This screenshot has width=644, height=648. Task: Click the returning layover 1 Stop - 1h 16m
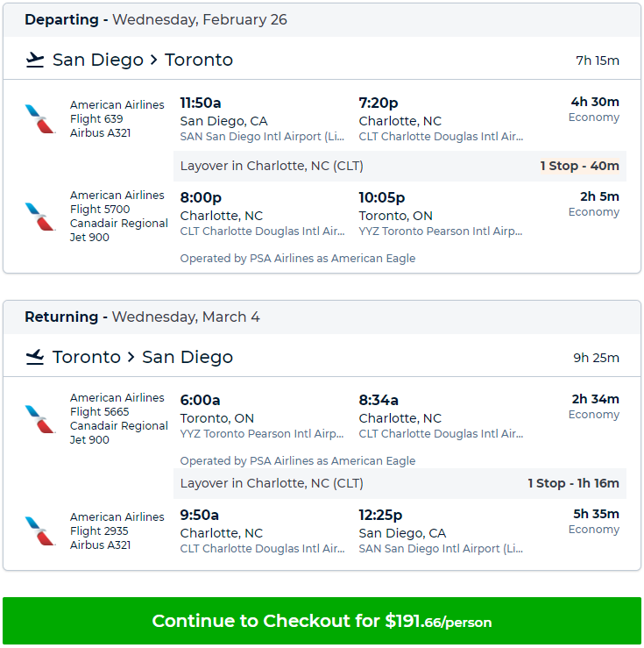(573, 483)
